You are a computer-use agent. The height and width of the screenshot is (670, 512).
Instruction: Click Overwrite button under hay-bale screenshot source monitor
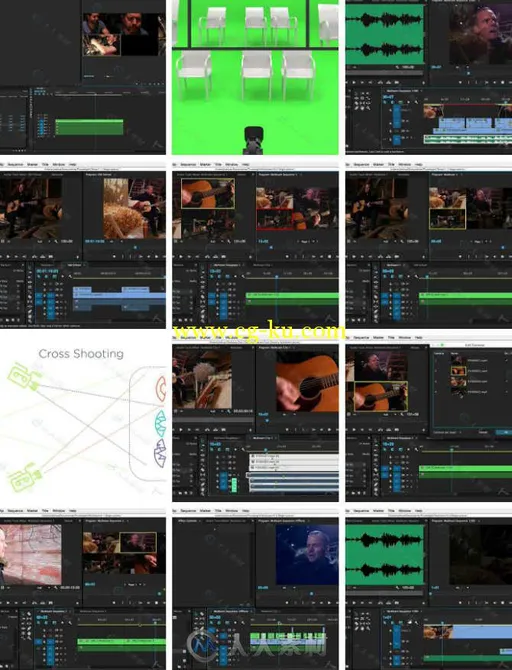click(44, 256)
